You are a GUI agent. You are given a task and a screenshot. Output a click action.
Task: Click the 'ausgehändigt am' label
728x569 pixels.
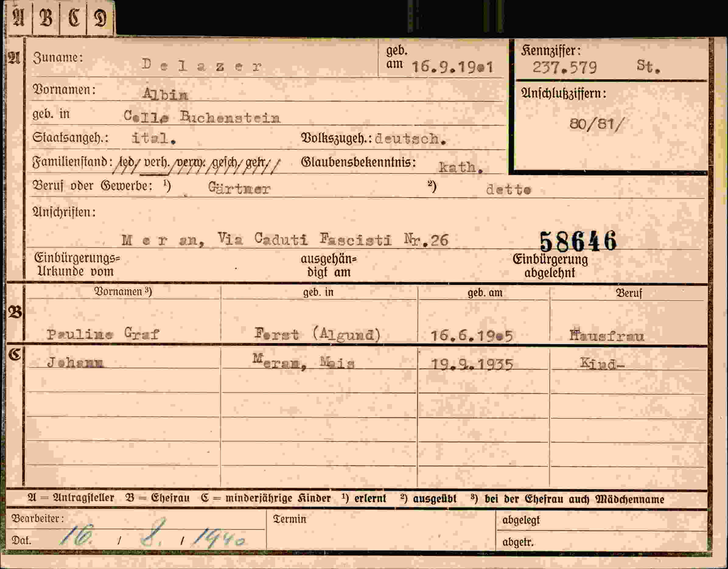pyautogui.click(x=329, y=266)
